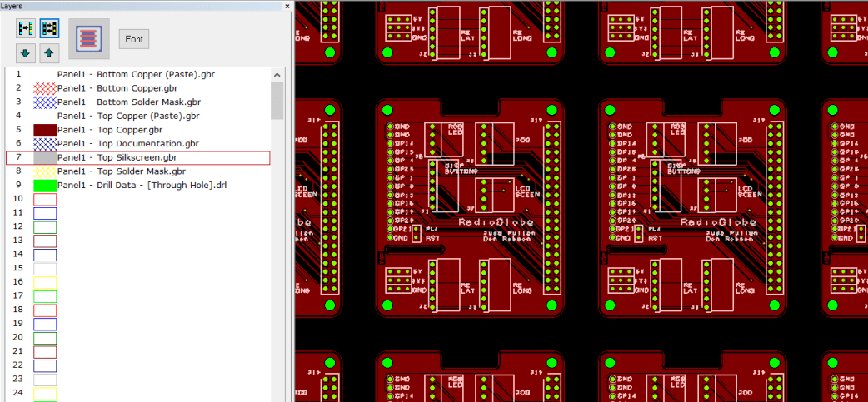868x402 pixels.
Task: Click empty yellow swatch on row 16
Action: coord(45,282)
